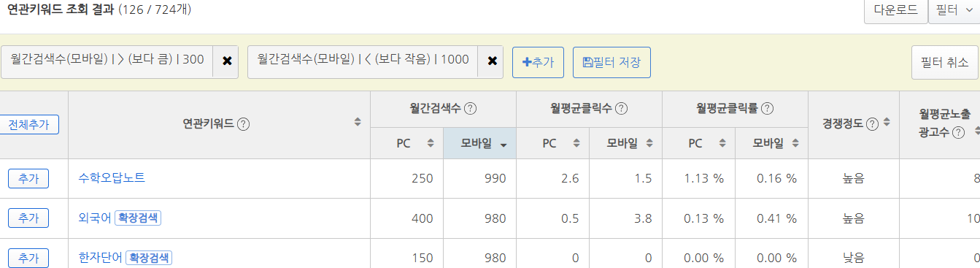The height and width of the screenshot is (268, 980).
Task: Show help for 월평균노출 광고수 column
Action: coord(958,133)
